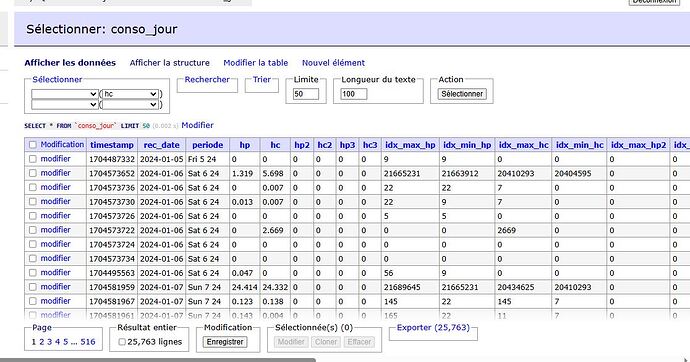Go to page 5 of results
This screenshot has width=690, height=362.
click(x=66, y=342)
